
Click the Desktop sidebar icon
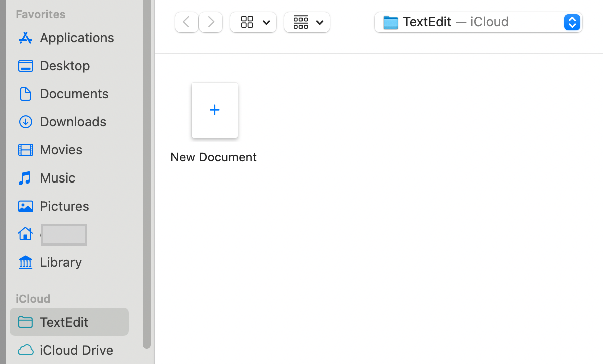pos(25,66)
